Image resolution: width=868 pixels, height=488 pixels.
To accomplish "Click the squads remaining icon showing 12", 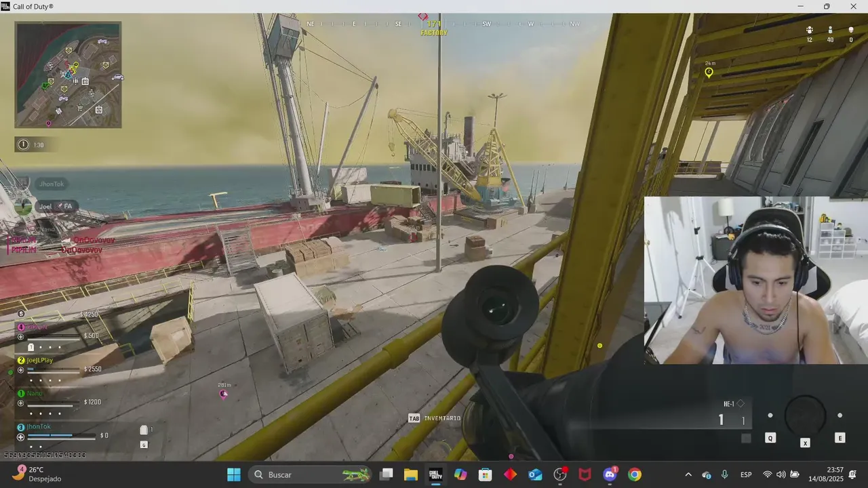I will (x=810, y=30).
